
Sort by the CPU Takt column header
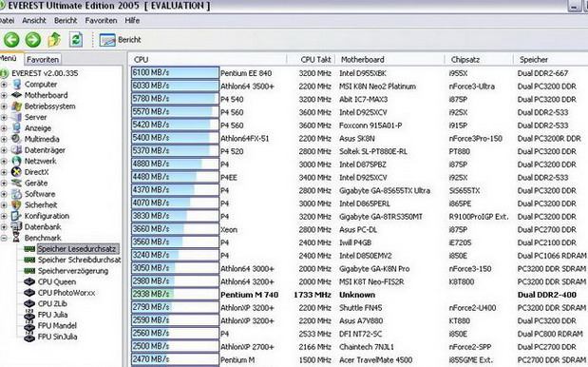(x=312, y=60)
